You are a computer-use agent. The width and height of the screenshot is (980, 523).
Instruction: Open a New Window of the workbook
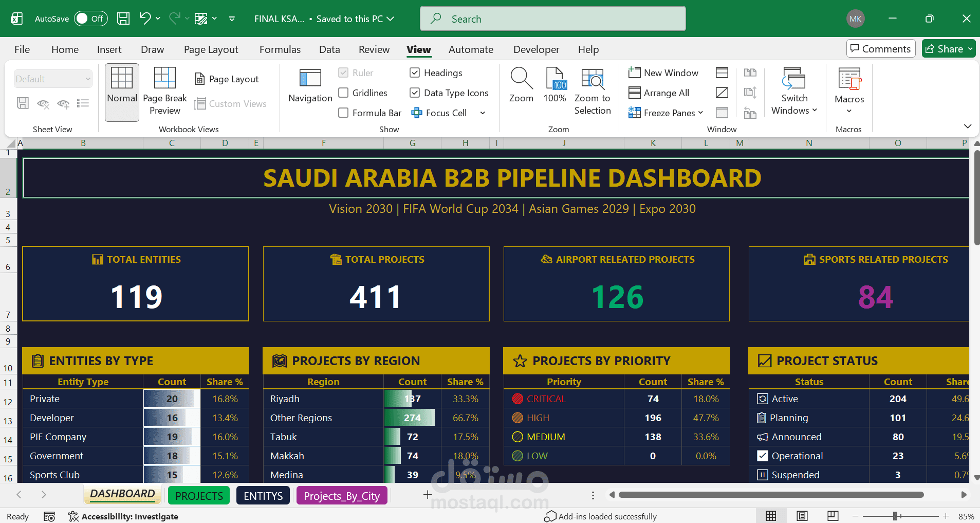click(x=663, y=73)
